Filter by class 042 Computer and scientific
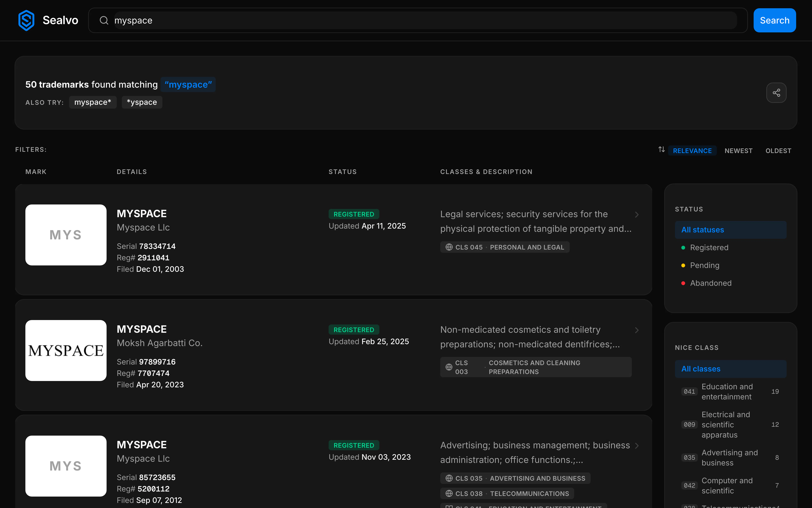 730,485
